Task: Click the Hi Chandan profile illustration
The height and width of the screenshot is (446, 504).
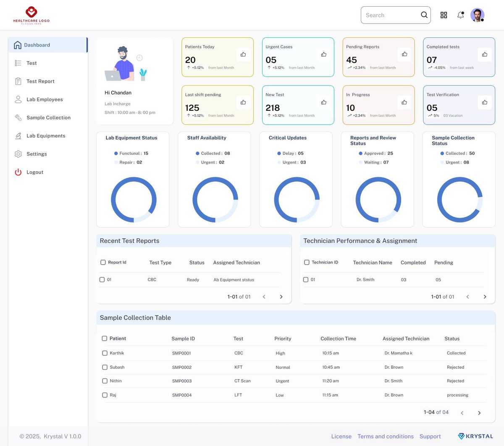Action: pos(126,64)
